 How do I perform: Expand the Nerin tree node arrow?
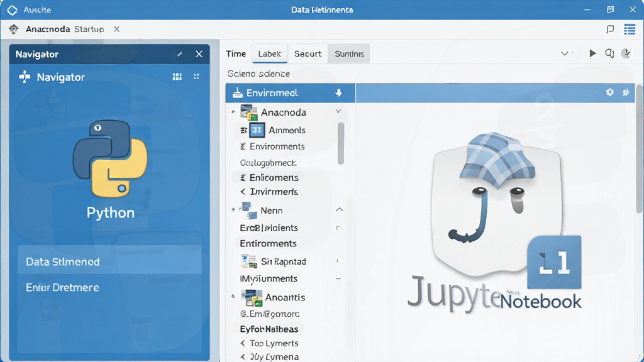pos(233,210)
